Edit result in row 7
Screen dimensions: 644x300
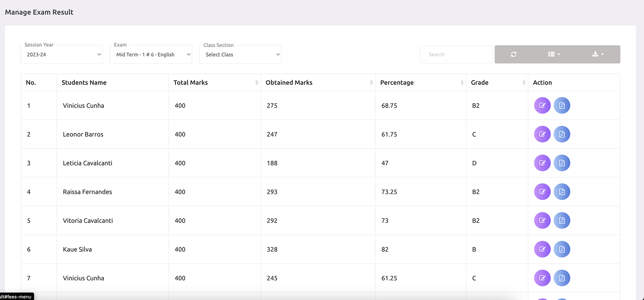tap(542, 278)
